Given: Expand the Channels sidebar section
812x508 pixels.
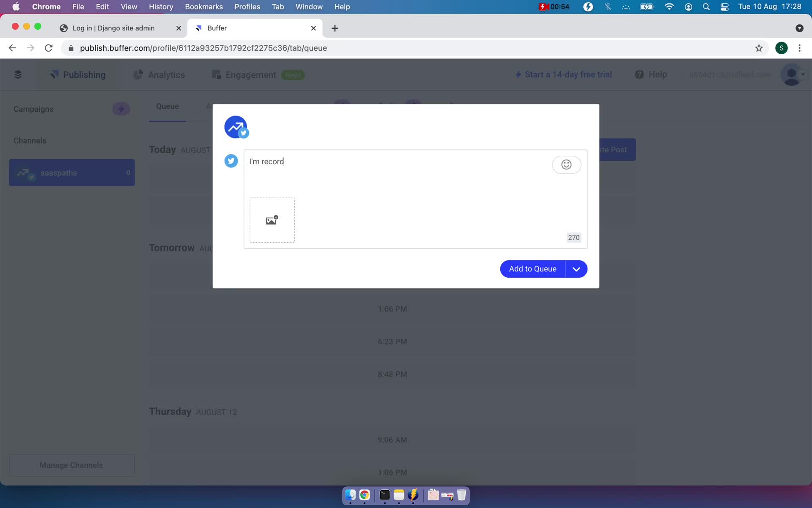Looking at the screenshot, I should click(30, 141).
